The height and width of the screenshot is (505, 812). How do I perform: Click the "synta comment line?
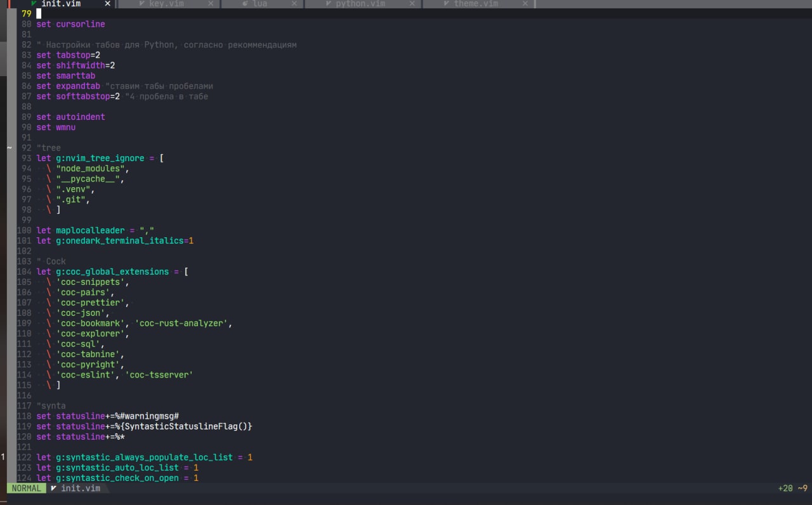pyautogui.click(x=51, y=405)
